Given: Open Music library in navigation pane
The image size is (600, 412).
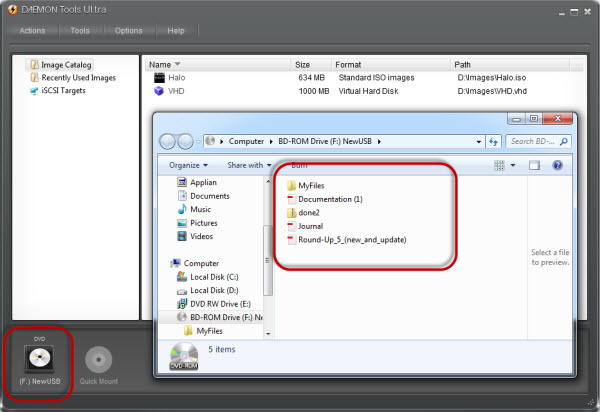Looking at the screenshot, I should click(x=194, y=209).
